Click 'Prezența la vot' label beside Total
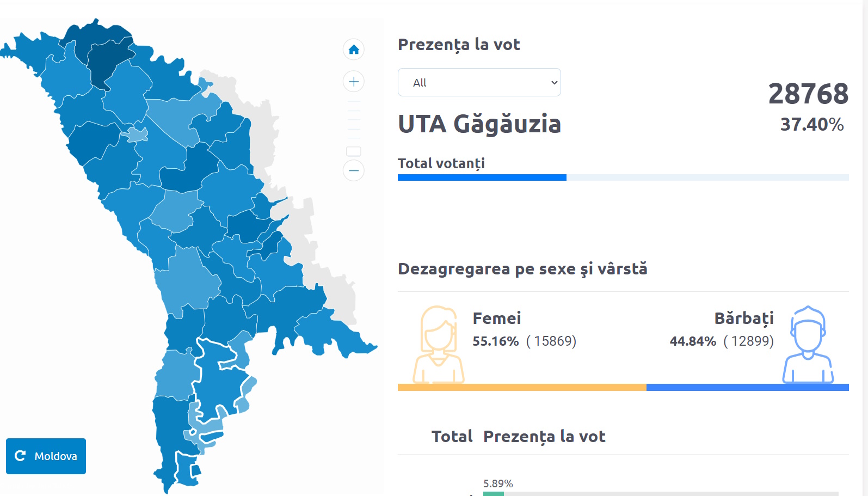The image size is (868, 496). pos(544,437)
